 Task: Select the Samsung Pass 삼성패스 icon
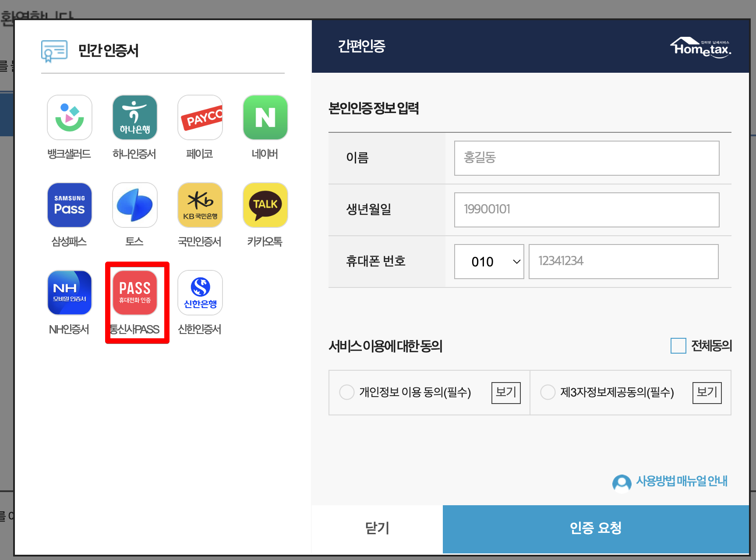tap(70, 205)
